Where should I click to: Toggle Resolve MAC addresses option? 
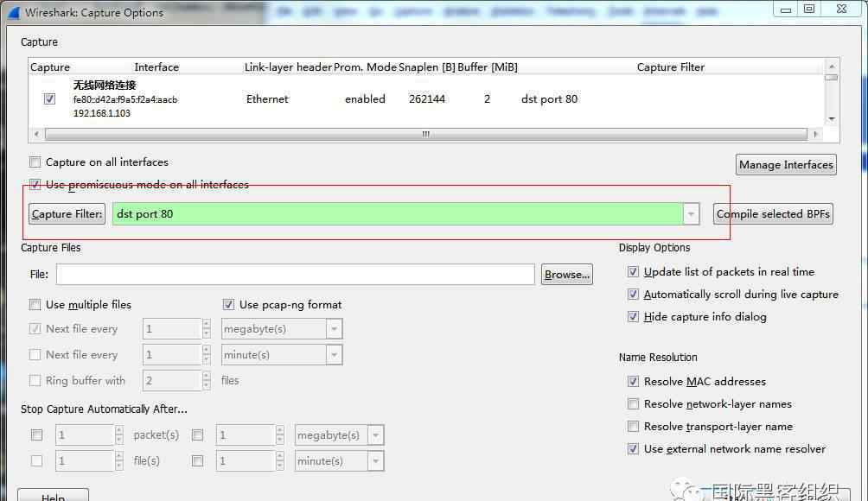tap(633, 382)
